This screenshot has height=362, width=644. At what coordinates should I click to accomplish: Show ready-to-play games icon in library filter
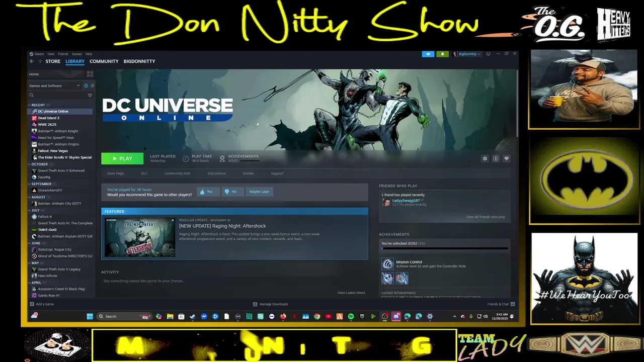[x=92, y=86]
